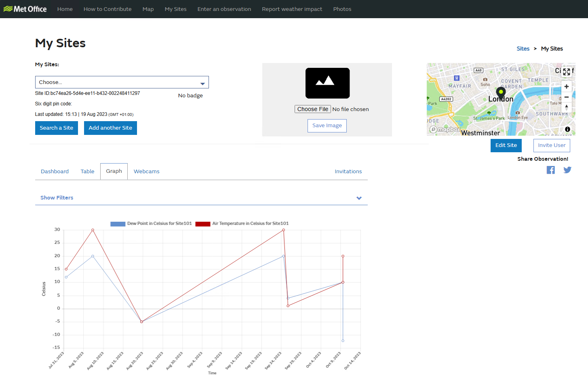Expand the Show Filters chevron
The height and width of the screenshot is (380, 588).
(x=359, y=198)
